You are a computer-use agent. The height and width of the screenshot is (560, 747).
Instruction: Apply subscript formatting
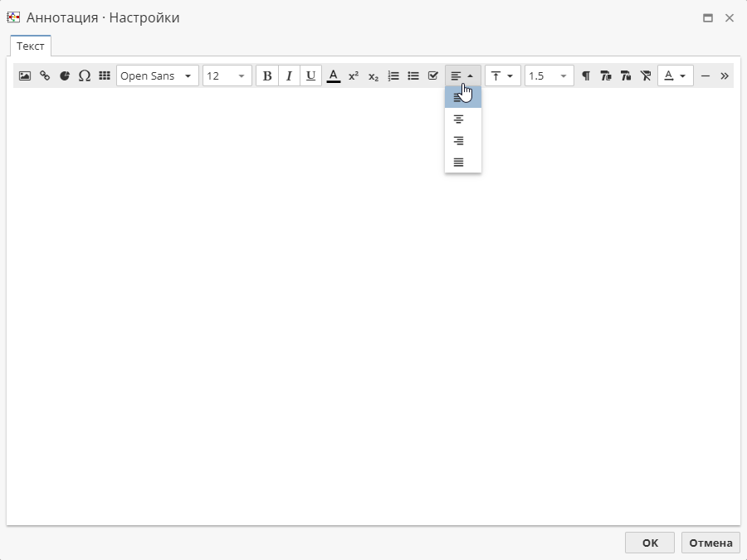(373, 75)
